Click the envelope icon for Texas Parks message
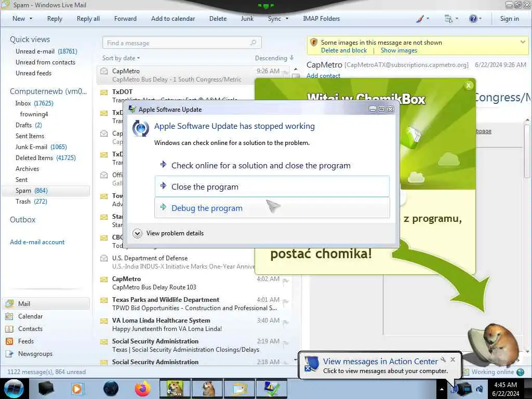 click(104, 300)
